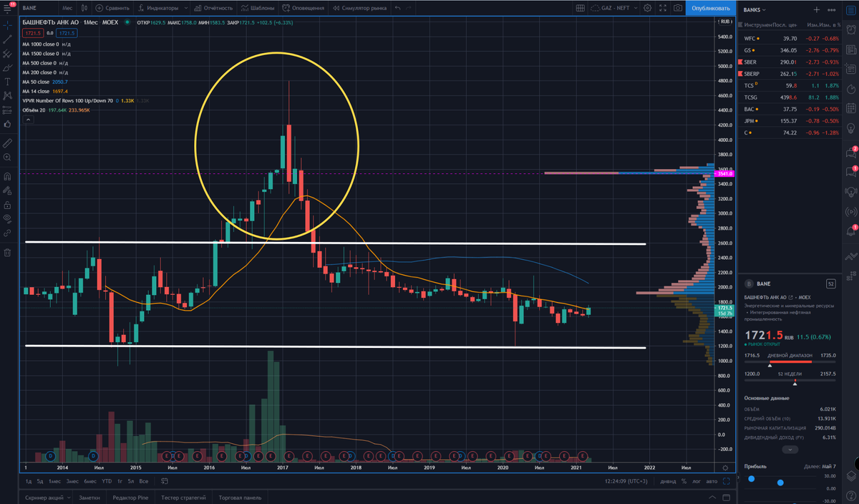
Task: Remove drawings with trash icon
Action: pos(7,252)
